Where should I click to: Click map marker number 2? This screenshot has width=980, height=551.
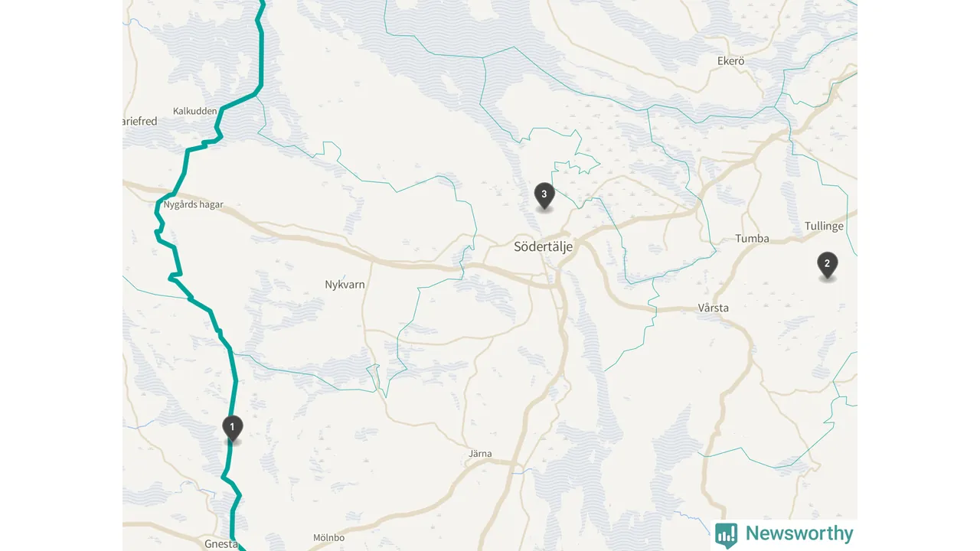pyautogui.click(x=827, y=266)
